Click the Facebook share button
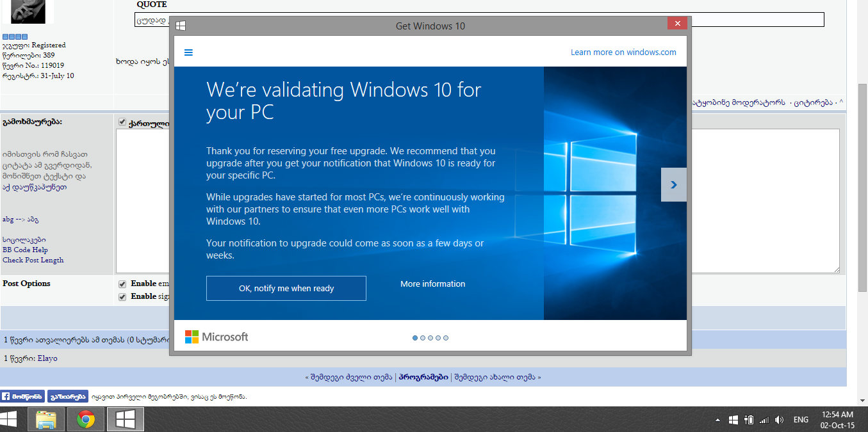868x432 pixels. (x=68, y=396)
